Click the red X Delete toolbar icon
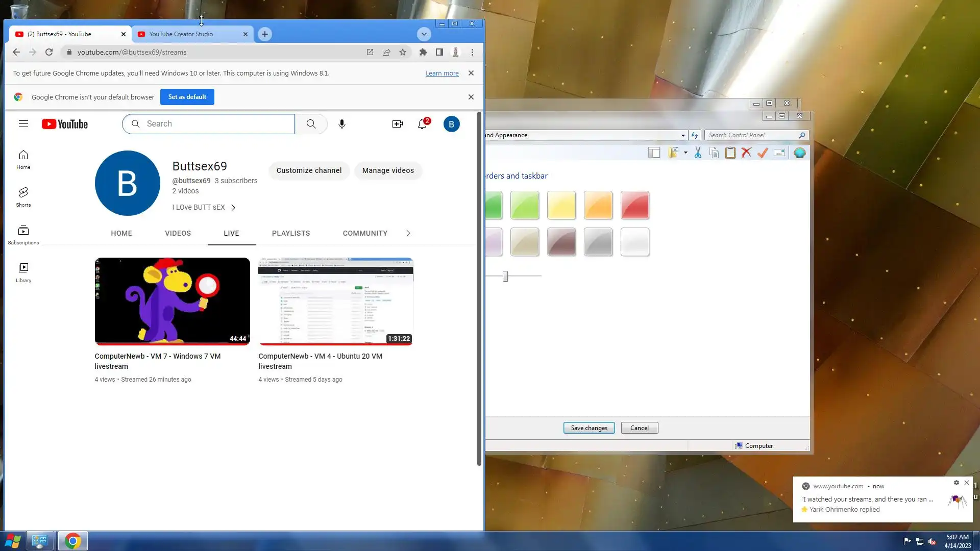The width and height of the screenshot is (980, 551). (746, 153)
